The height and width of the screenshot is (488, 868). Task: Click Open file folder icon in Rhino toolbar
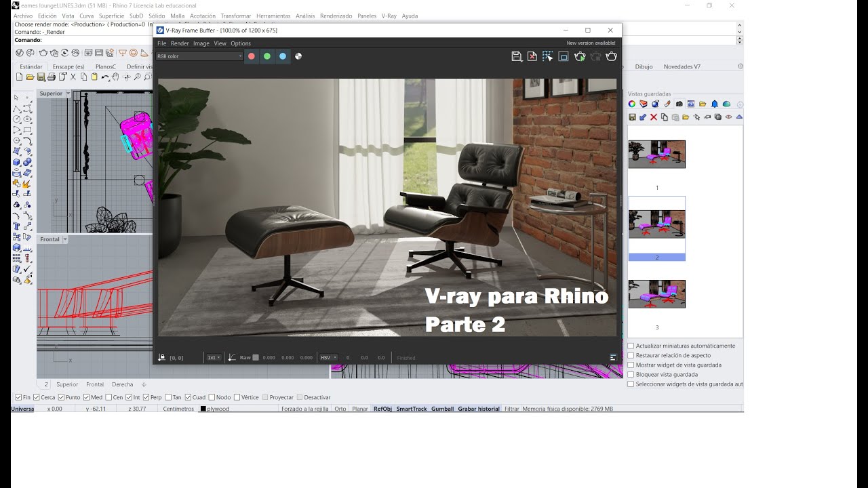pyautogui.click(x=31, y=77)
